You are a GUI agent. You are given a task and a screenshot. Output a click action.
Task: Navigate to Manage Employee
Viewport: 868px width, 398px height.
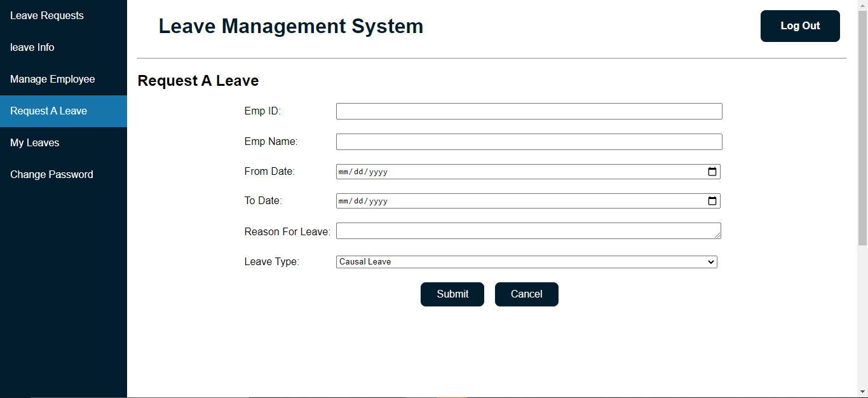[52, 79]
